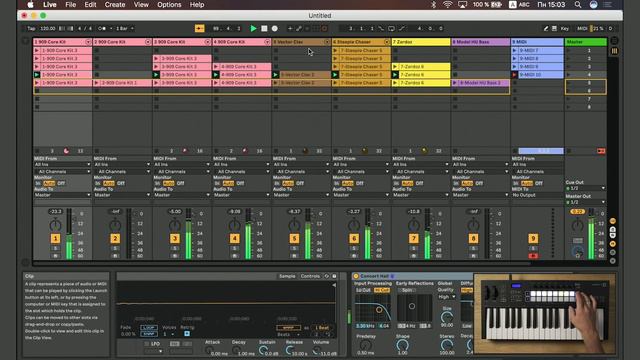640x360 pixels.
Task: Switch to the Controls tab
Action: 310,276
